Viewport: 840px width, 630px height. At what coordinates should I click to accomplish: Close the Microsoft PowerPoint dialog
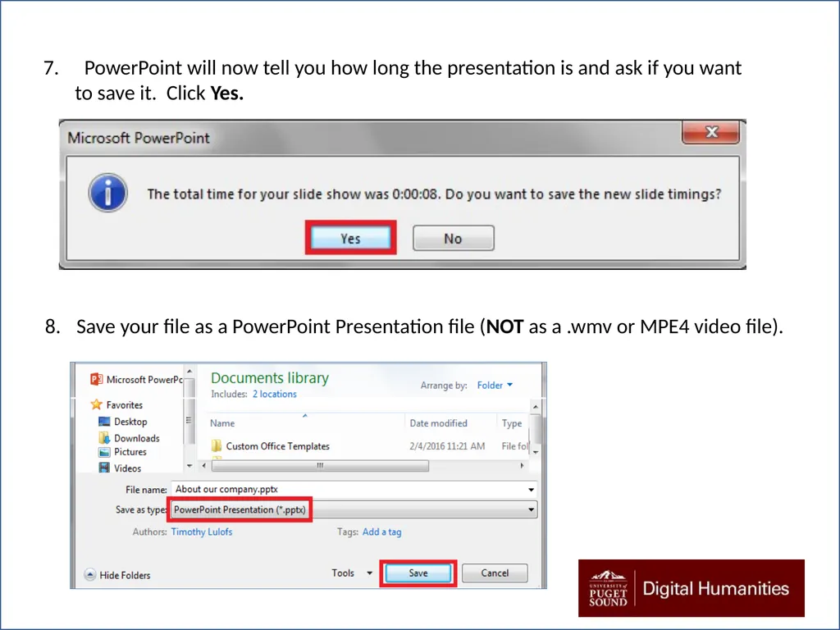pyautogui.click(x=711, y=132)
